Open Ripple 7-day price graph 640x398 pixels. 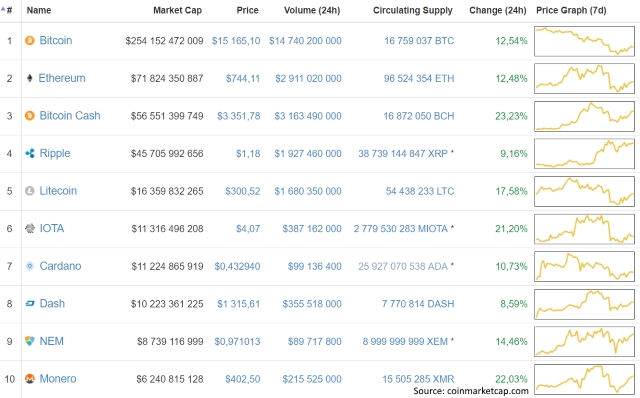(584, 153)
